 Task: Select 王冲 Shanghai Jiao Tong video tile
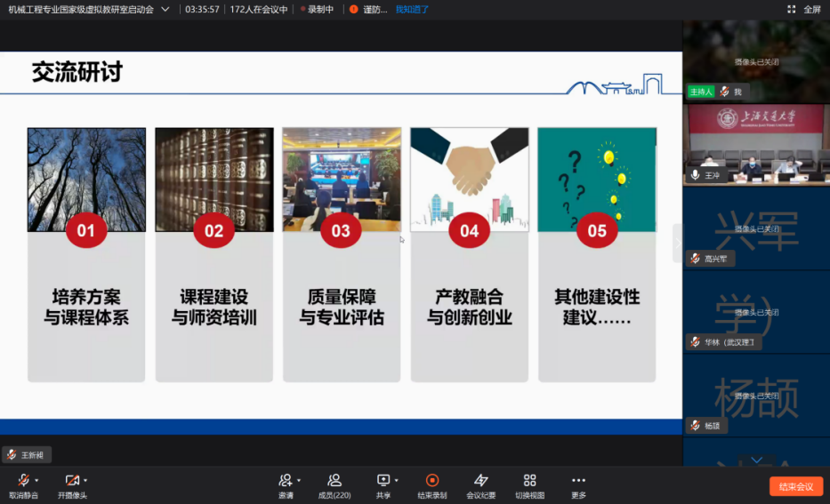click(x=755, y=145)
